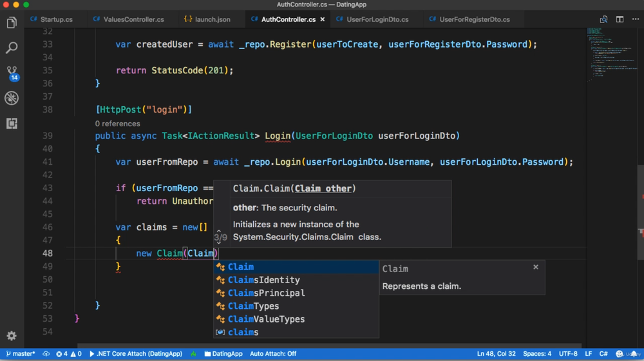The image size is (644, 361).
Task: Click StatusCode(201) on line 35
Action: click(190, 70)
